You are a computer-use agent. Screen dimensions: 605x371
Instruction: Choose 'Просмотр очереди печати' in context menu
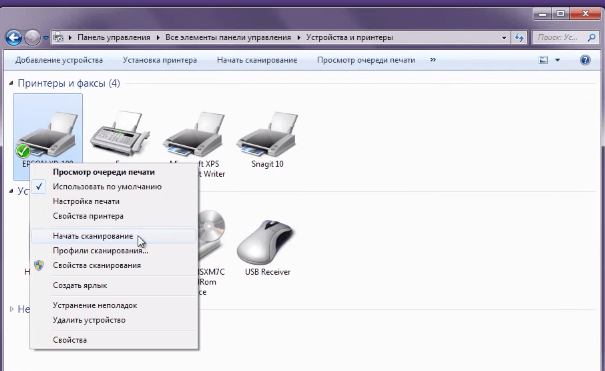[x=114, y=172]
